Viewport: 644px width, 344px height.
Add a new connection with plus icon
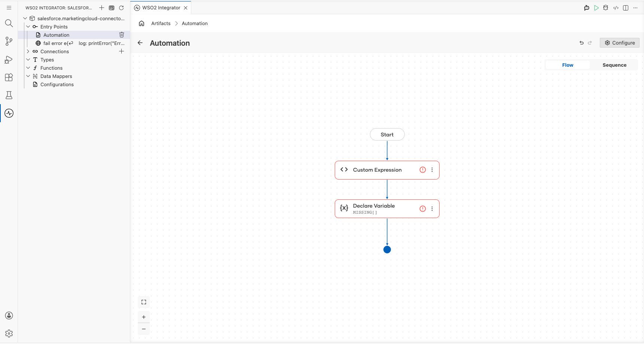point(121,51)
